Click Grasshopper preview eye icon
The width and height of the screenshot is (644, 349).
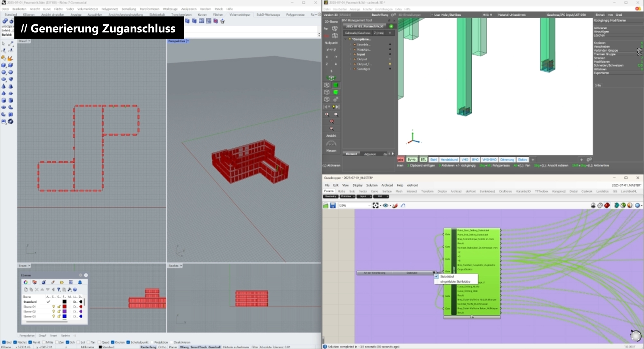pyautogui.click(x=385, y=205)
